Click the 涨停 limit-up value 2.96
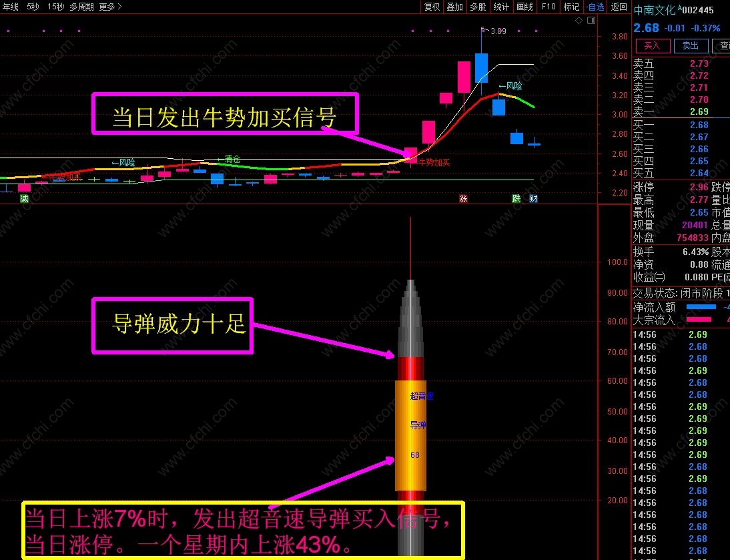The height and width of the screenshot is (560, 730). coord(699,187)
